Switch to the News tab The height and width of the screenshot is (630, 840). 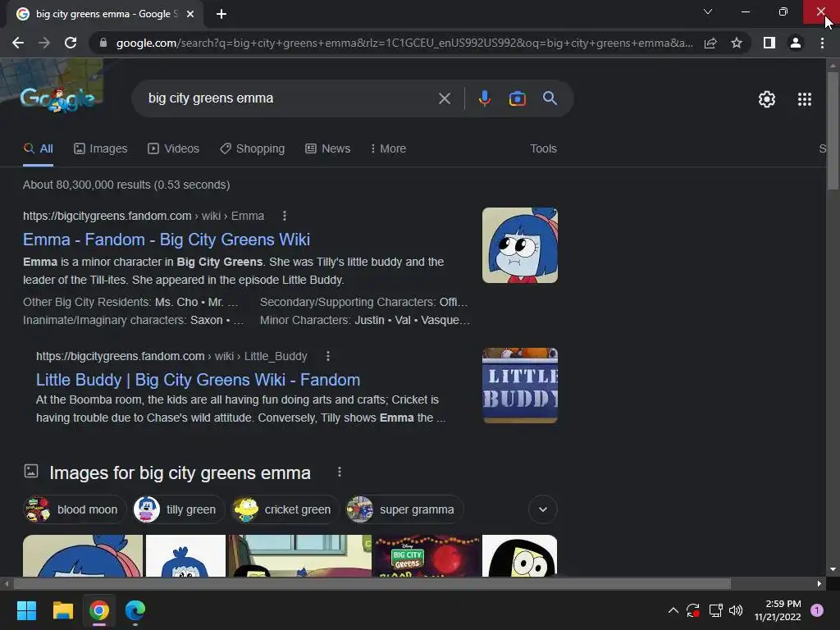coord(327,149)
